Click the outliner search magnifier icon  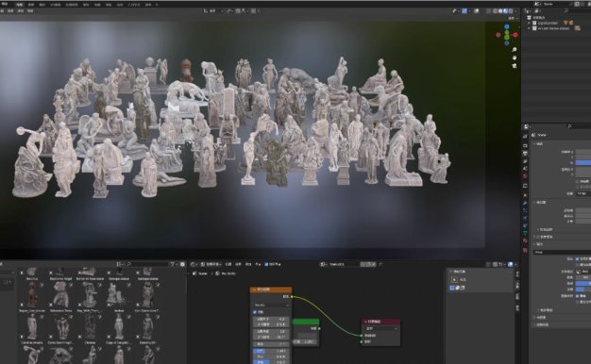[x=566, y=11]
